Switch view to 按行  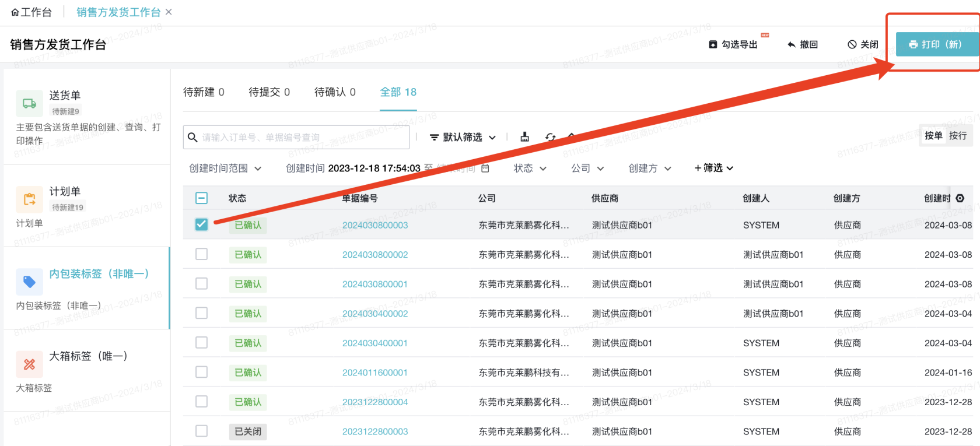[958, 135]
